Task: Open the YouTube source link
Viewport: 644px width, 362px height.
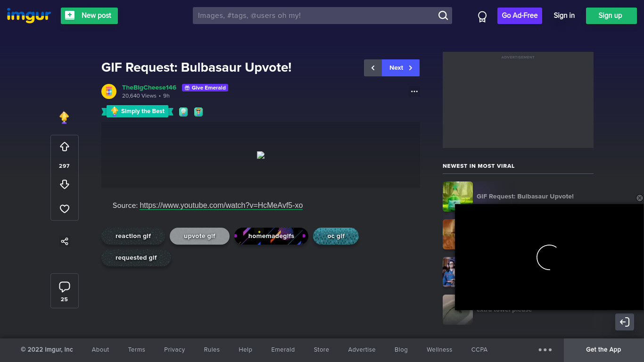Action: coord(221,206)
